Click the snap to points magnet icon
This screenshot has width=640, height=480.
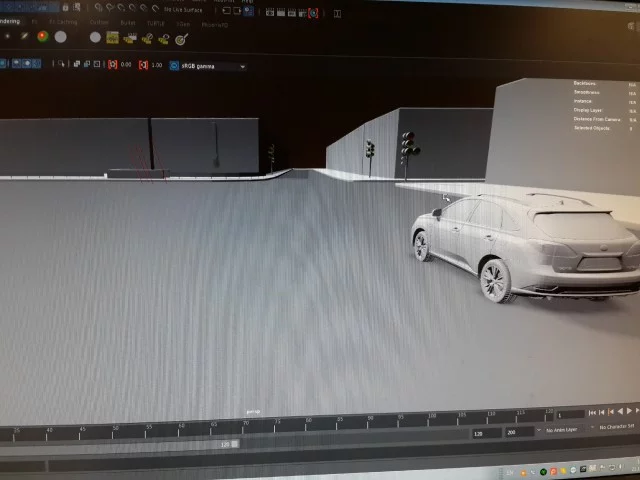point(121,8)
